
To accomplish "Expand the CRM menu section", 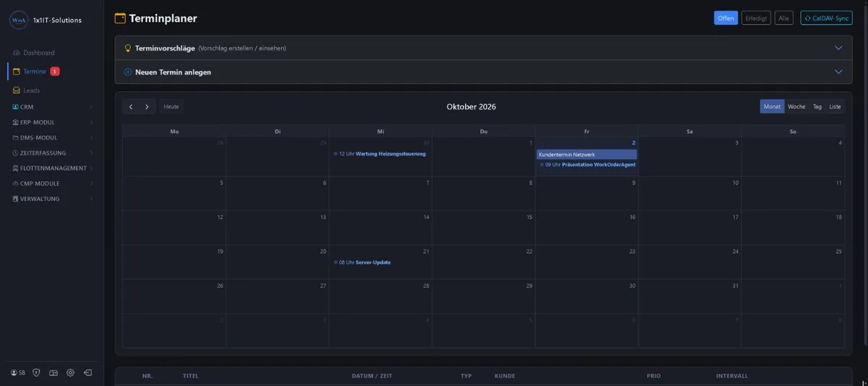I will pos(53,107).
